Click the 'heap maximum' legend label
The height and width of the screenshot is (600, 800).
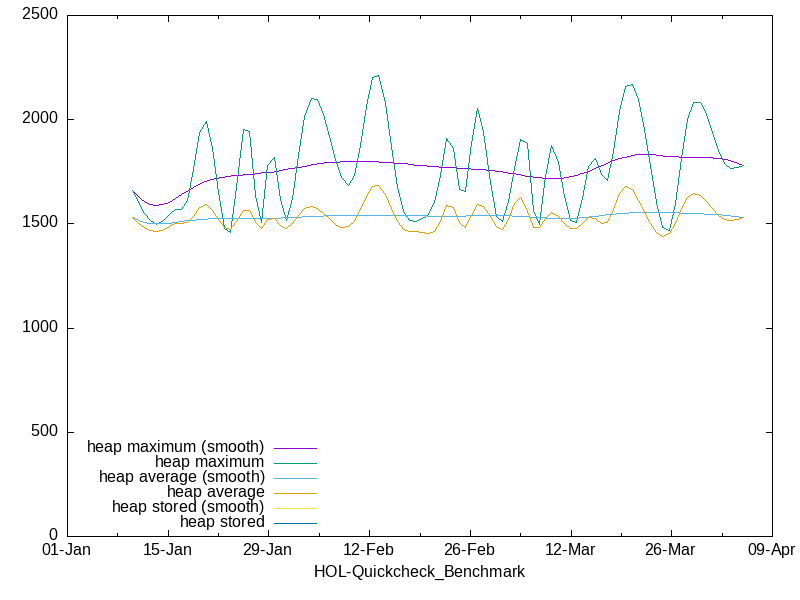click(209, 462)
